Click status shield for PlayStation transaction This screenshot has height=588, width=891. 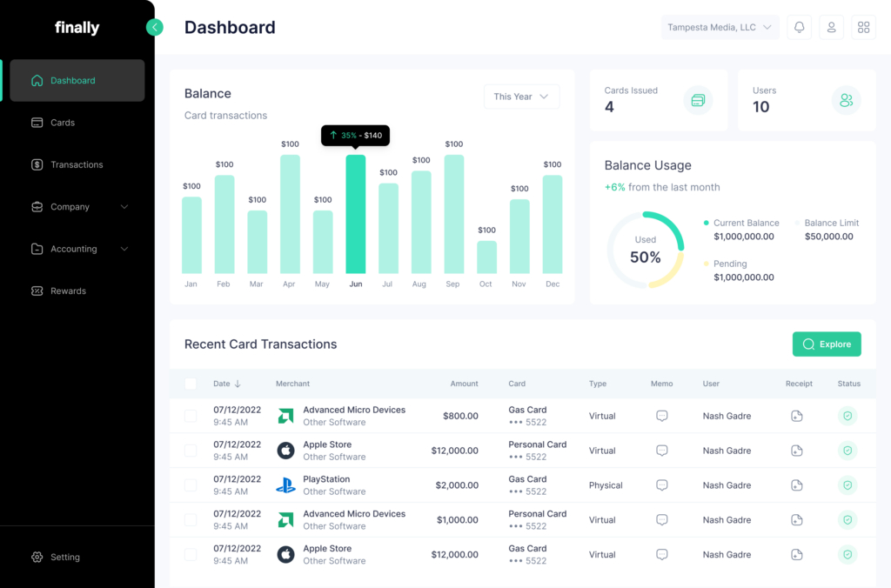847,485
